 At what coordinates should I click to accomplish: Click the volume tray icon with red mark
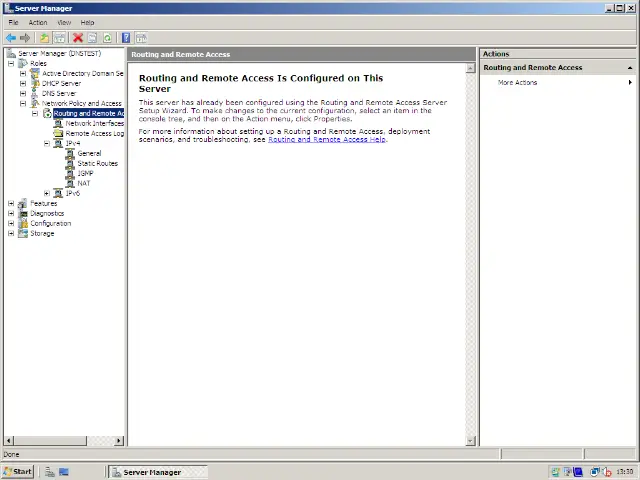[607, 472]
